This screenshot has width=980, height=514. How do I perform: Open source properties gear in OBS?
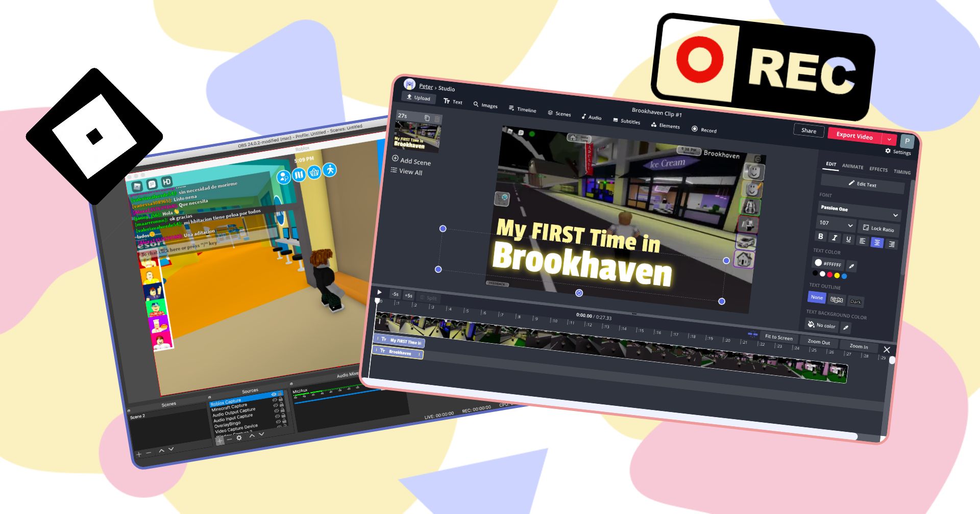point(239,438)
